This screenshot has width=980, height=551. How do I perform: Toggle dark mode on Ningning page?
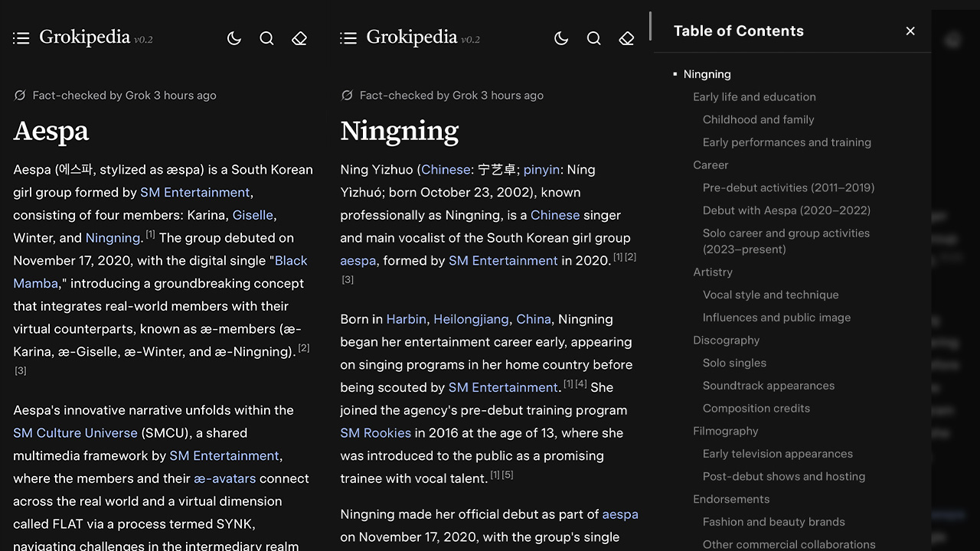(561, 38)
